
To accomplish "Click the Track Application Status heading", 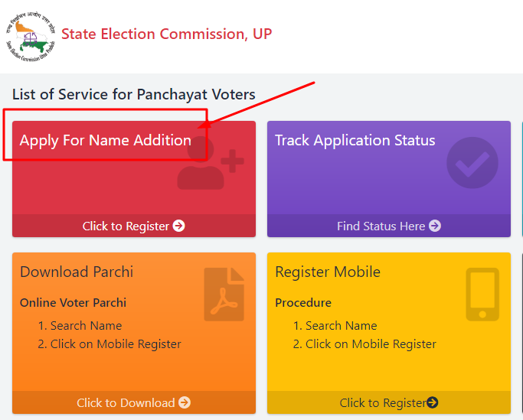I will point(355,140).
